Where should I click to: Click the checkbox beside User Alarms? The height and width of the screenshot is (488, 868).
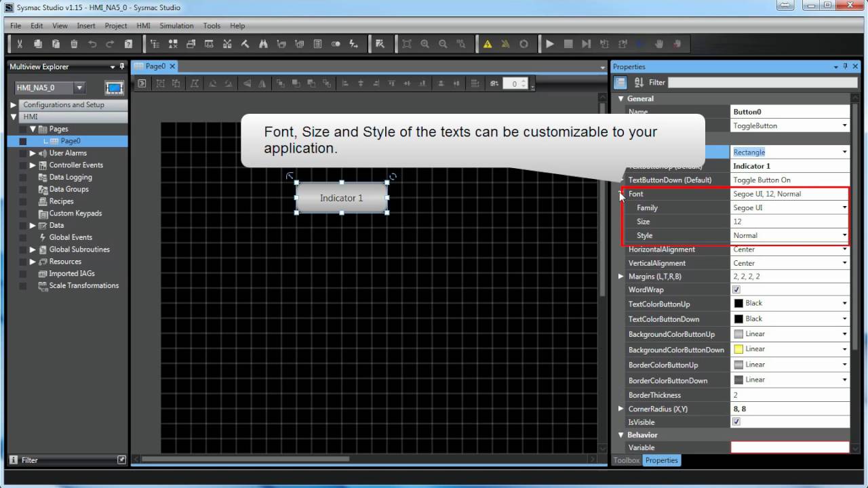point(23,153)
